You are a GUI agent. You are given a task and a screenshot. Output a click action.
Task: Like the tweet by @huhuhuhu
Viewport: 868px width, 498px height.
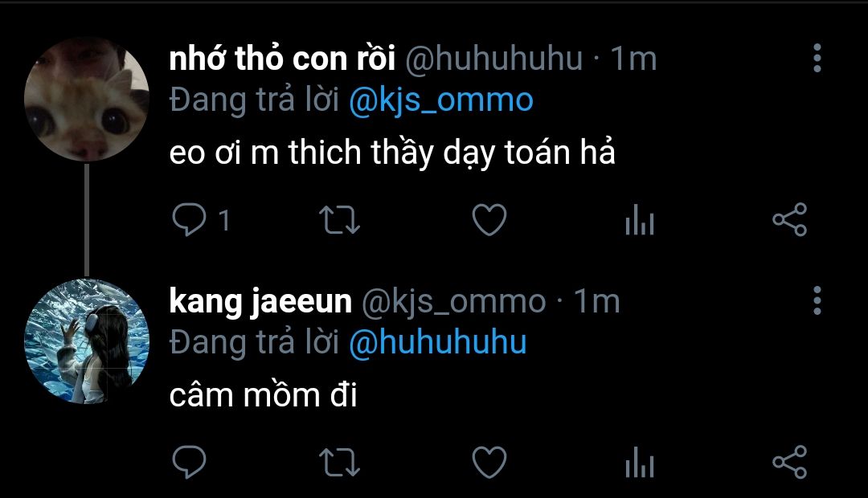pyautogui.click(x=489, y=220)
